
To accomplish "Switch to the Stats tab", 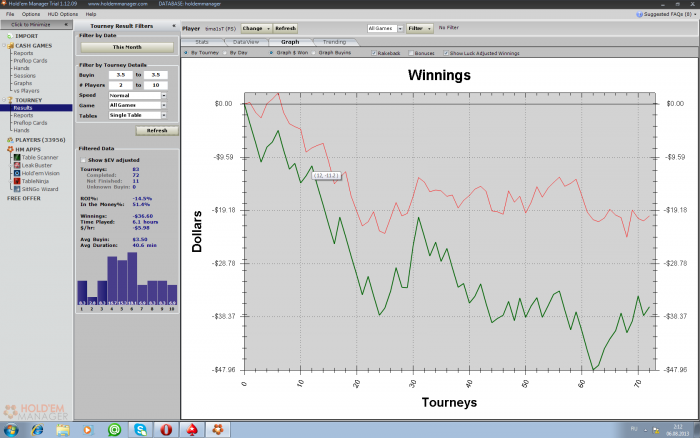I will pyautogui.click(x=202, y=42).
